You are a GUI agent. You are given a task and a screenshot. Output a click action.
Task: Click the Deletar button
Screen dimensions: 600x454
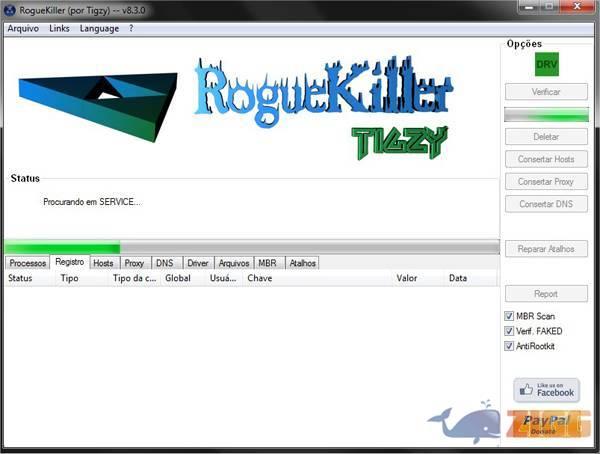tap(546, 136)
